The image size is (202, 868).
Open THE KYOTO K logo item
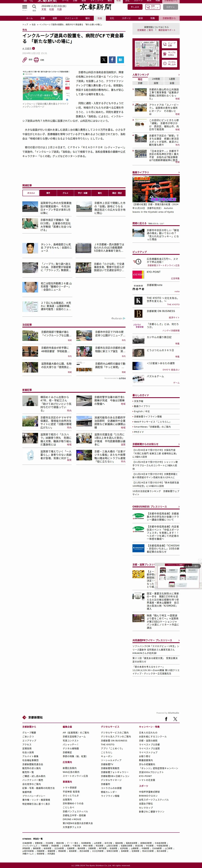(138, 301)
